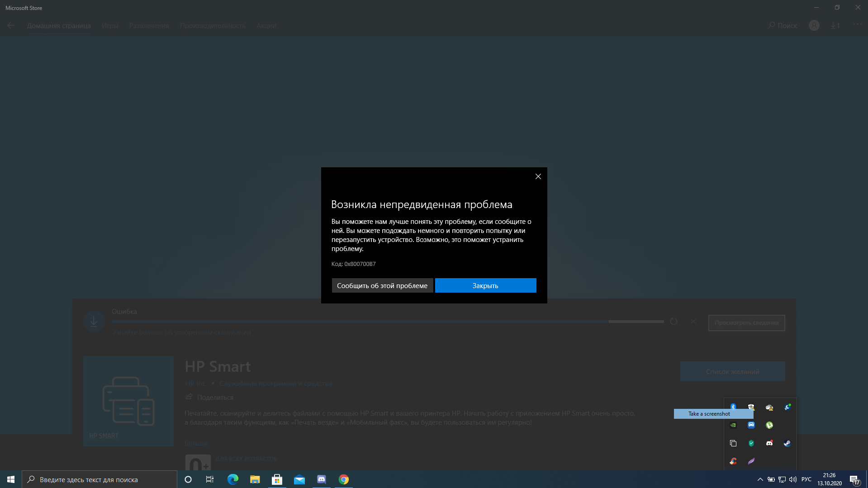Open "Узнайте больше об ускоренном скачивании" link
868x488 pixels.
(181, 332)
